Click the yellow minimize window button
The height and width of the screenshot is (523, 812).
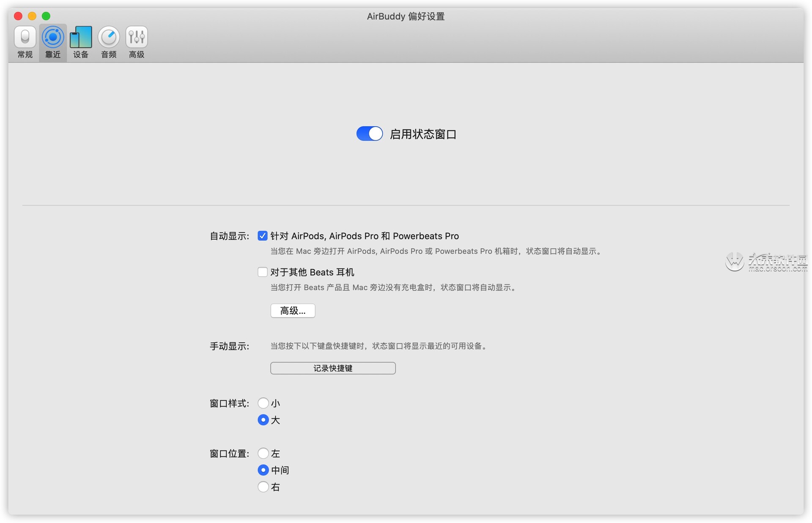(32, 16)
